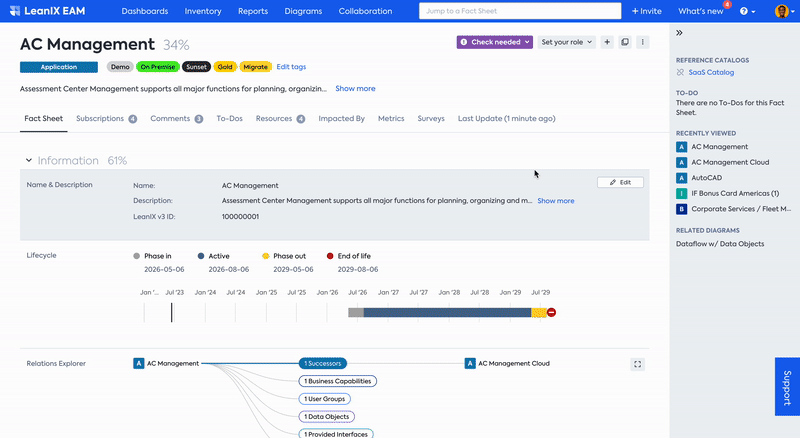Open the Collaboration menu

tap(365, 11)
